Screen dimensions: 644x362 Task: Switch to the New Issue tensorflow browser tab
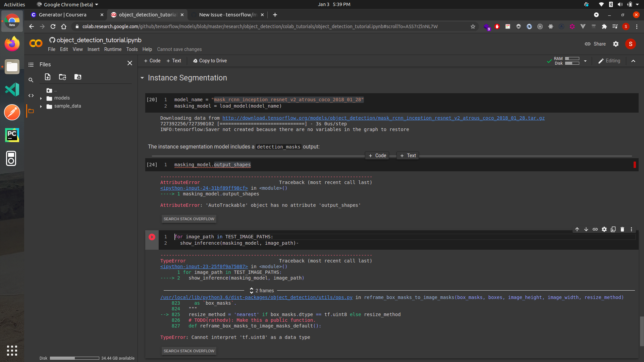pos(225,15)
